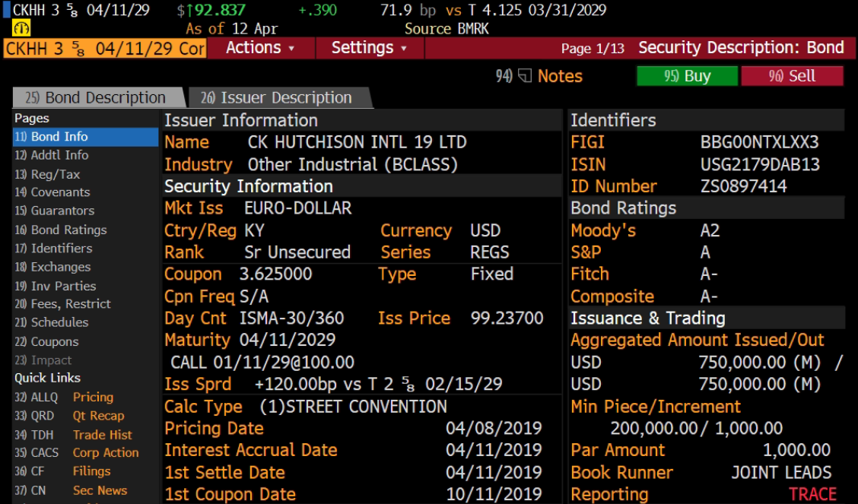Screen dimensions: 858x504
Task: Click the Maturity date 04/11/2029
Action: (288, 340)
